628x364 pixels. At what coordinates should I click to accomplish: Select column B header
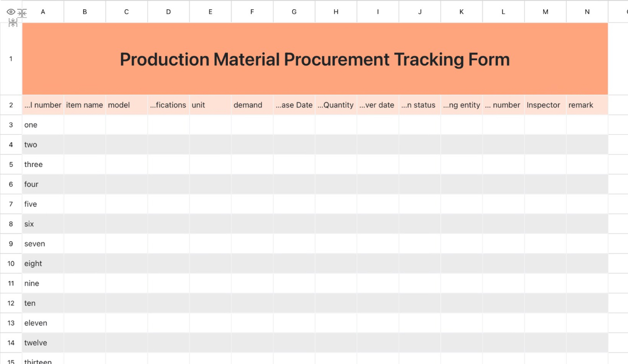point(85,11)
